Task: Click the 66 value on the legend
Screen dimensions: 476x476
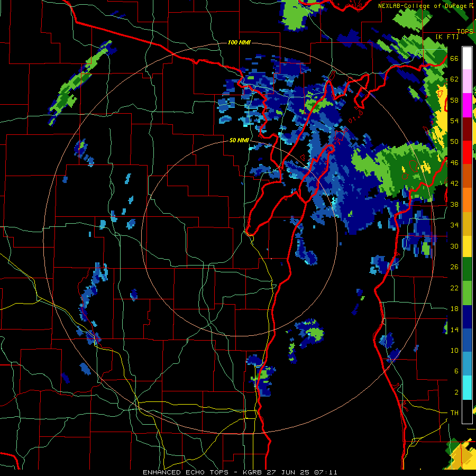Action: (454, 58)
